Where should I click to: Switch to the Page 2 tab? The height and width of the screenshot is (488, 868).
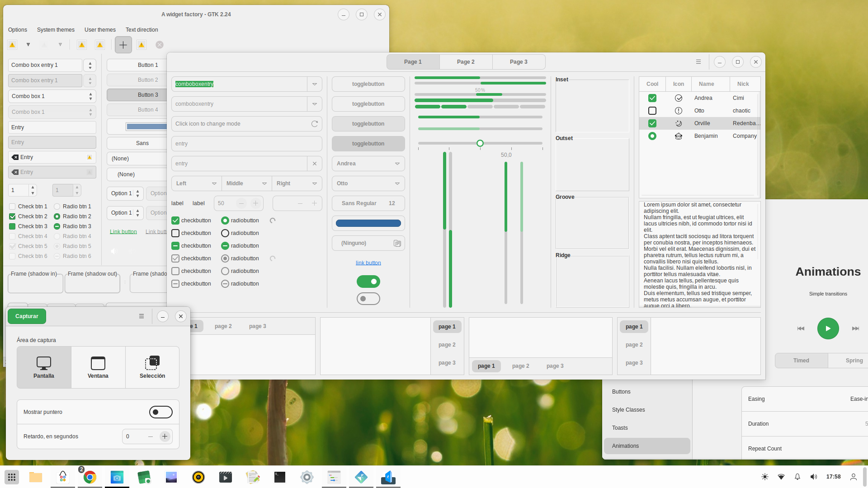pos(466,62)
